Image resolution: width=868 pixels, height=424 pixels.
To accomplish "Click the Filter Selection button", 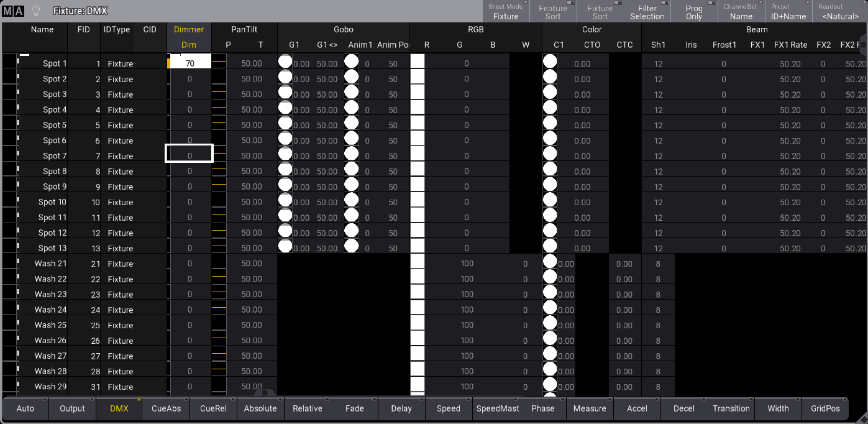I will 647,12.
